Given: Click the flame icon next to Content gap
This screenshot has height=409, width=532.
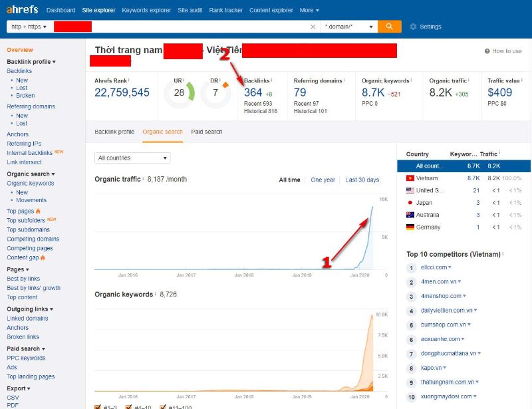Looking at the screenshot, I should 43,257.
